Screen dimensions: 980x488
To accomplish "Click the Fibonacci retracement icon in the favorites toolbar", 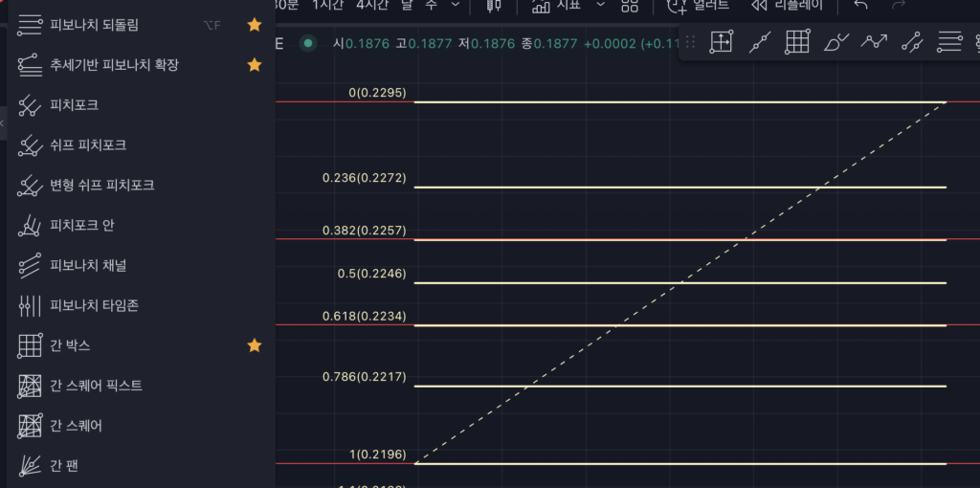I will [949, 42].
